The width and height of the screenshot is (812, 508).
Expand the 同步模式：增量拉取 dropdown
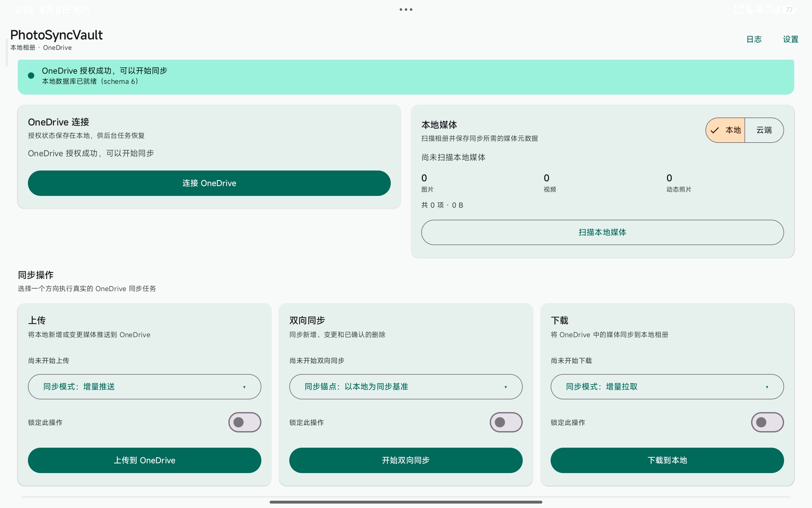tap(667, 387)
